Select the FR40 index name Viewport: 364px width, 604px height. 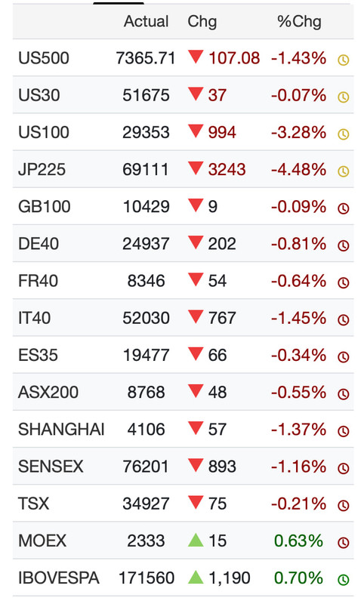(x=38, y=281)
